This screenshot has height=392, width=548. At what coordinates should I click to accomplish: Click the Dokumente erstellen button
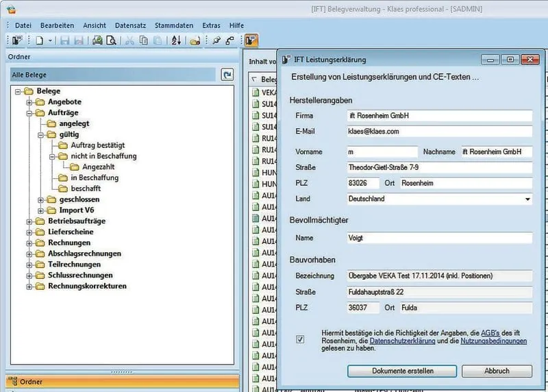(402, 371)
